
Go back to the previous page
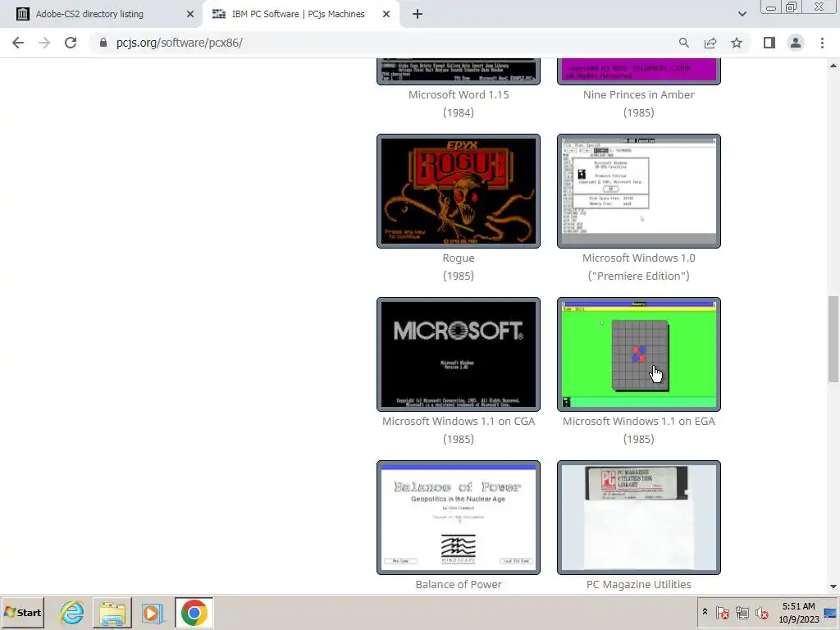18,43
